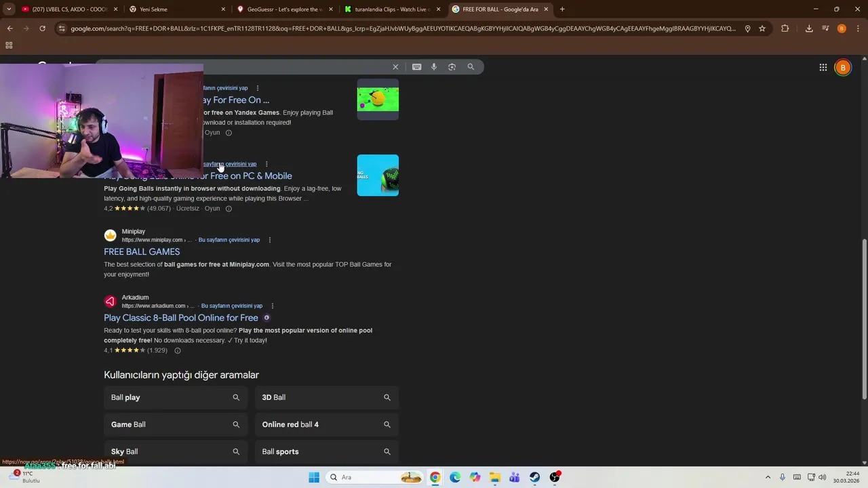Open Microsoft Teams from taskbar
Viewport: 868px width, 488px height.
tap(515, 477)
